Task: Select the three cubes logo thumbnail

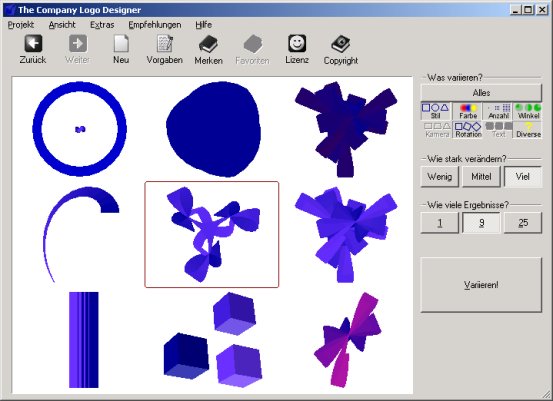Action: (213, 340)
